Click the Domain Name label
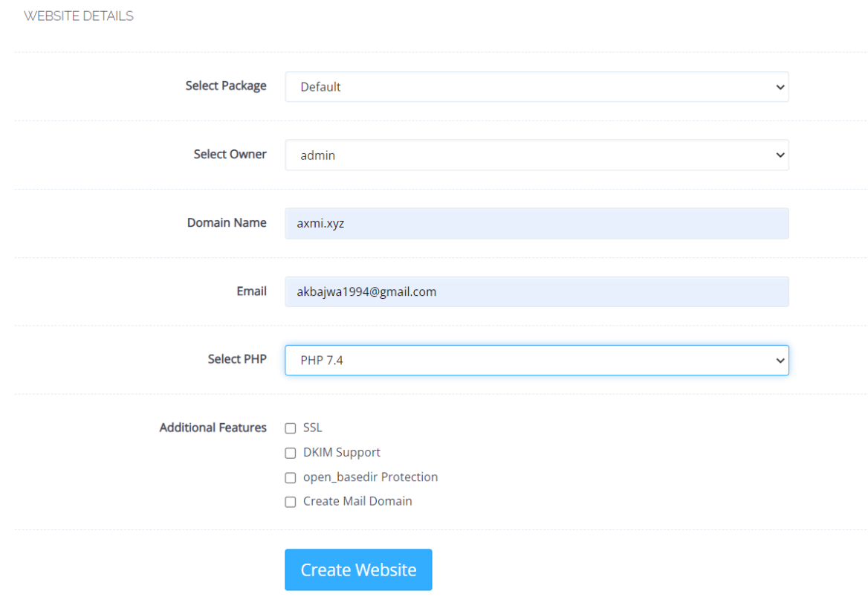Screen dimensions: 868x603 (227, 222)
